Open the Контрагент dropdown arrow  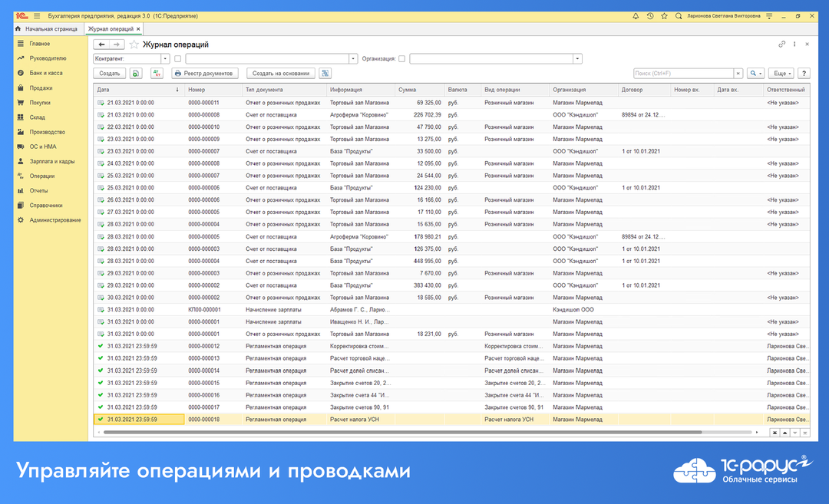(165, 57)
